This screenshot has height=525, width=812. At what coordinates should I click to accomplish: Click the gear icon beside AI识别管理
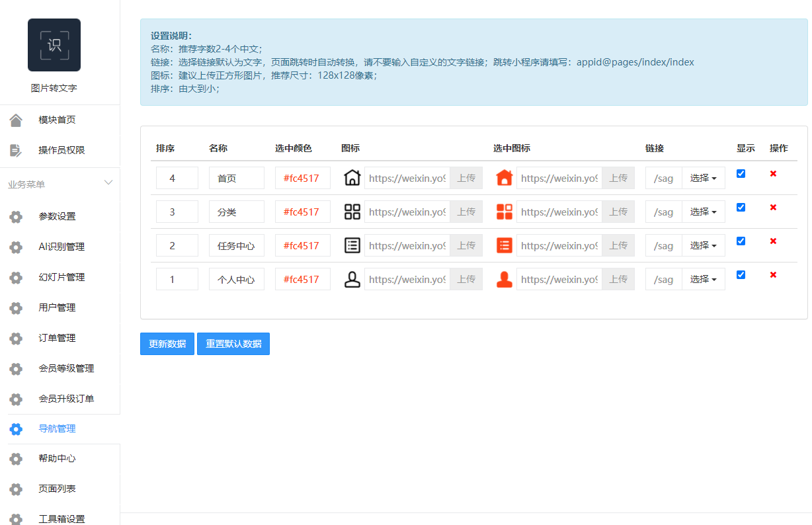[16, 247]
